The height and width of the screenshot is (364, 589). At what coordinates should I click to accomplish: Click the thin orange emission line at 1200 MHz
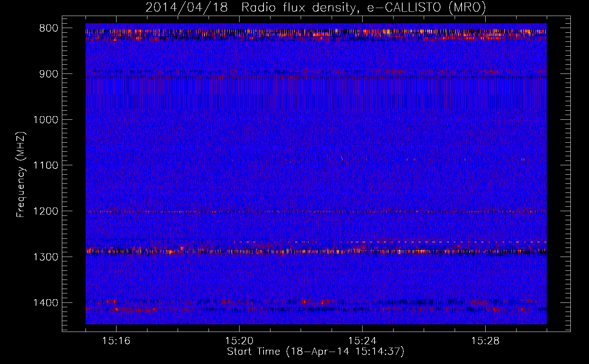click(x=316, y=211)
